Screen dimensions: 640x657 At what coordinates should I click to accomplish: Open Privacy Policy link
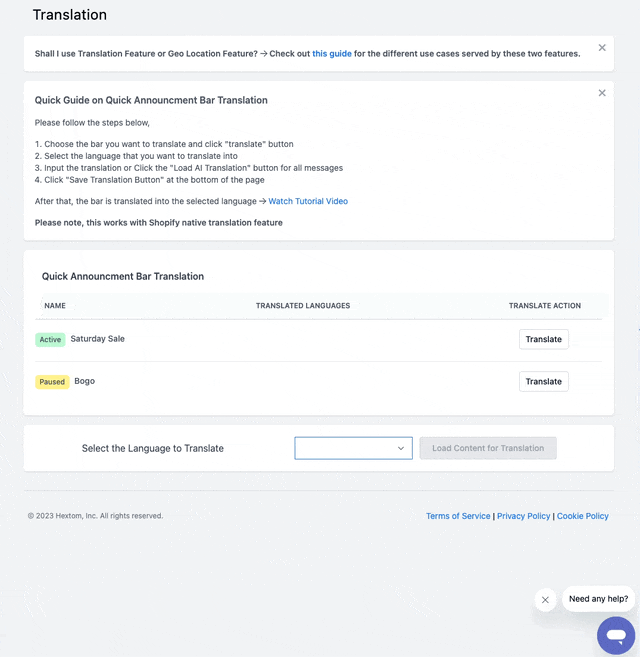click(x=523, y=516)
